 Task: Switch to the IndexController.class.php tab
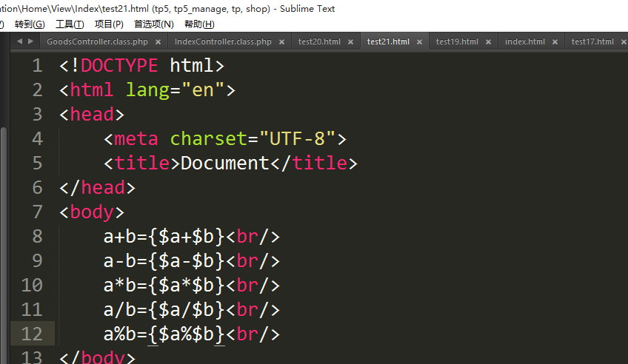pyautogui.click(x=222, y=42)
